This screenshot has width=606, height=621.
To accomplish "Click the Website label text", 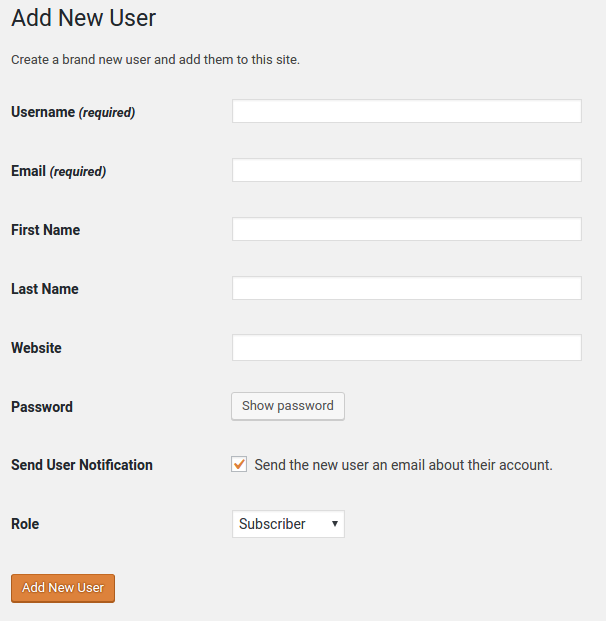I will coord(36,348).
